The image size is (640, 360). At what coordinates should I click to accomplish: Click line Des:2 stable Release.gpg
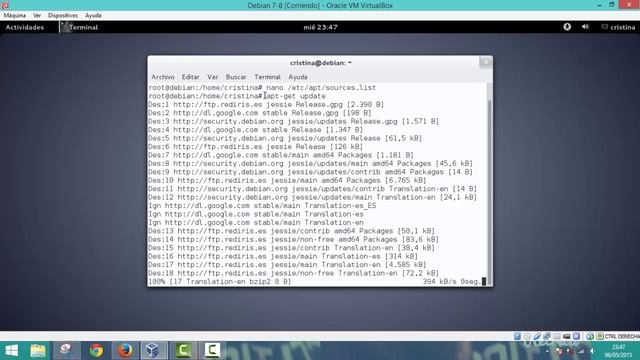coord(260,113)
